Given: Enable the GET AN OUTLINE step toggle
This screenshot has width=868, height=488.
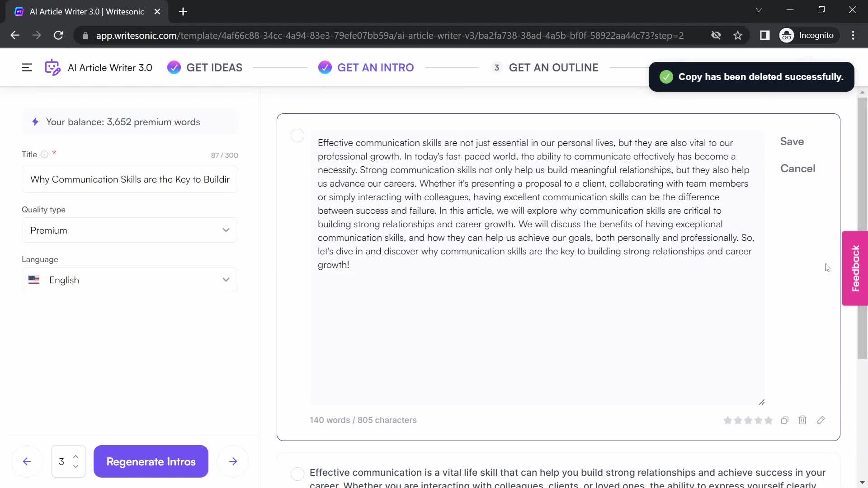Looking at the screenshot, I should (495, 67).
